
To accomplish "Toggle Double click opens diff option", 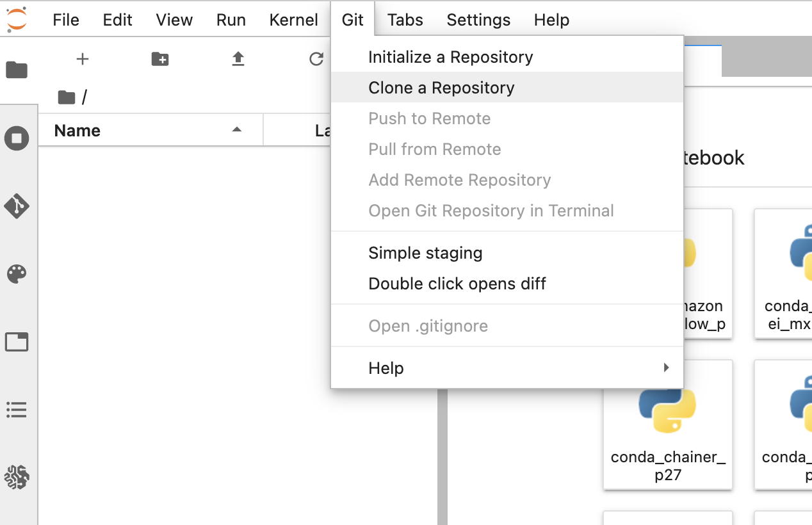I will point(507,284).
